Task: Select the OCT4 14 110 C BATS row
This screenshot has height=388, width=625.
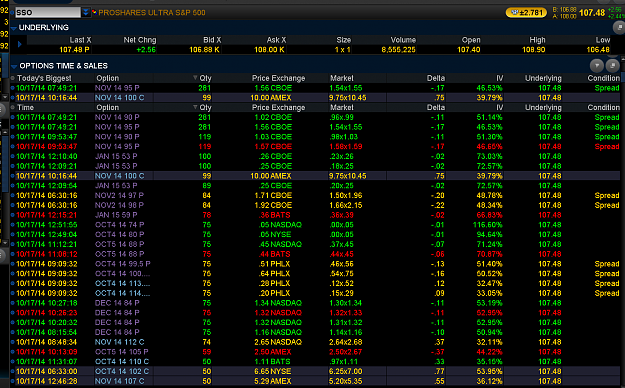Action: [x=317, y=362]
